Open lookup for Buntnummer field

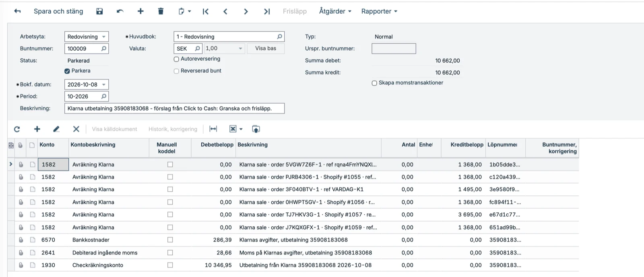(x=104, y=49)
